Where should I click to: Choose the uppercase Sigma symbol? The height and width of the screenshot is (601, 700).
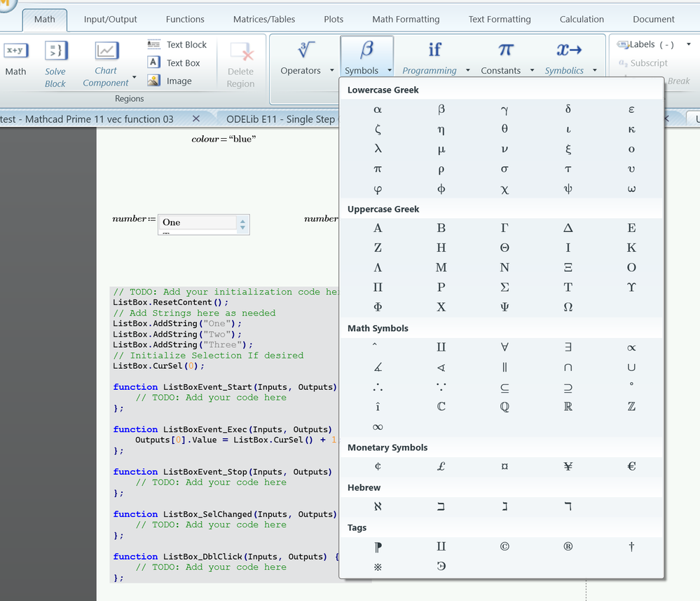click(x=505, y=288)
